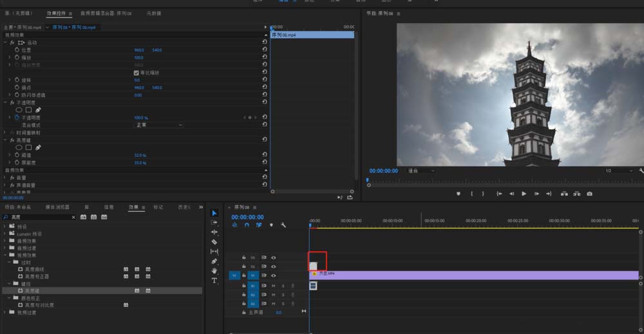Reset the 位置 parameter value
The height and width of the screenshot is (334, 644).
click(x=265, y=50)
